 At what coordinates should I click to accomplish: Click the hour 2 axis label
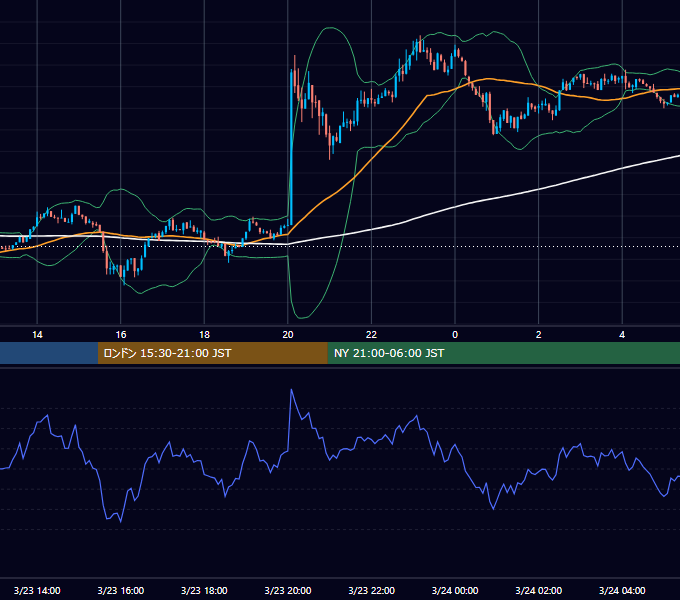click(x=539, y=335)
